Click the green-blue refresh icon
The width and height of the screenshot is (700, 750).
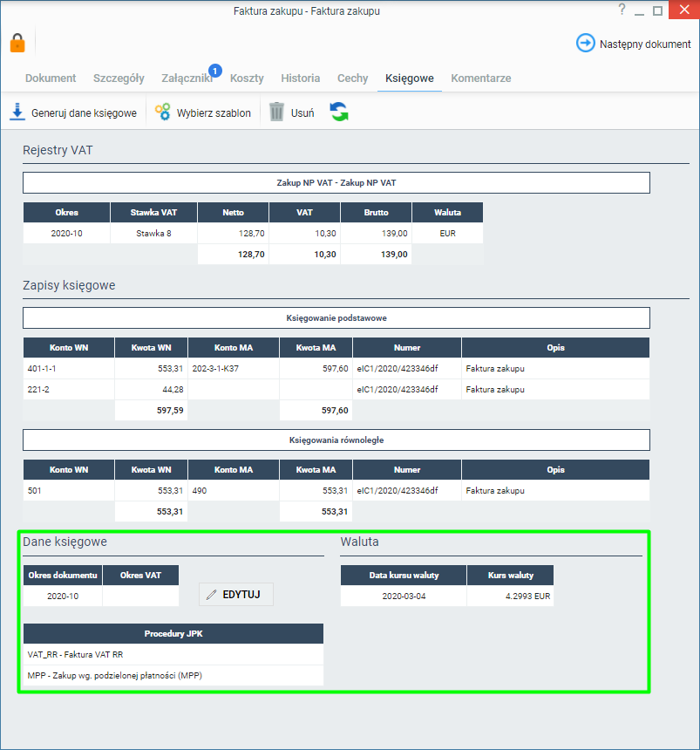tap(339, 112)
